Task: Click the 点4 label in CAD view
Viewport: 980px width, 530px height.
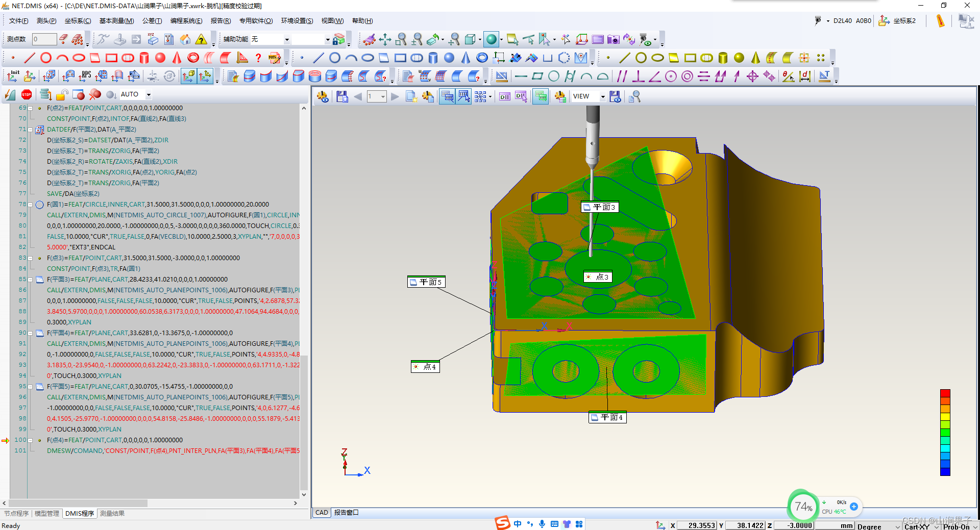Action: (425, 367)
